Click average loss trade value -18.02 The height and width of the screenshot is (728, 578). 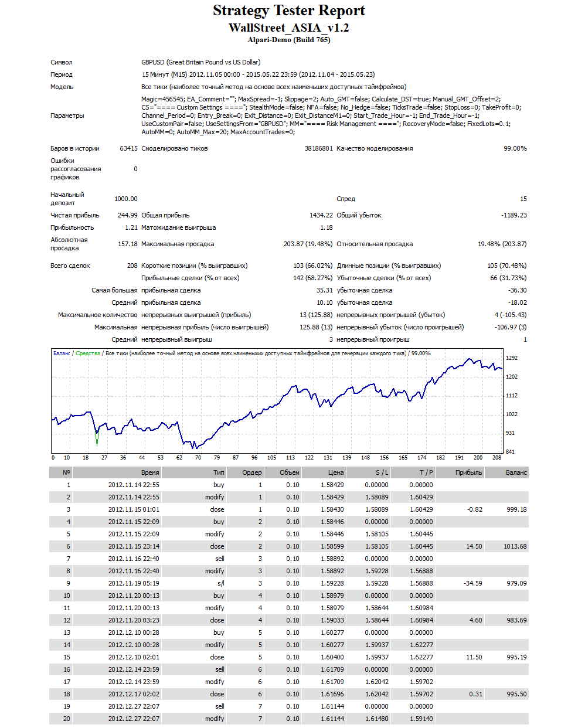coord(518,302)
